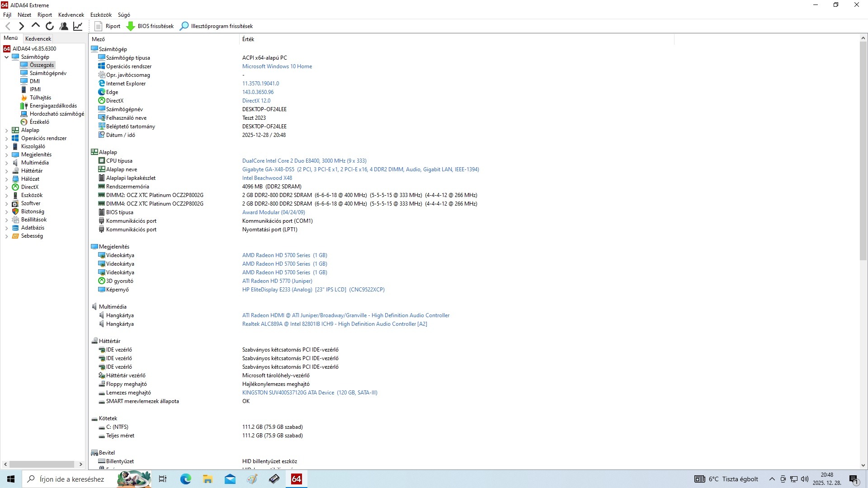Expand the Alaplap tree node
Viewport: 868px width, 488px height.
tap(7, 130)
